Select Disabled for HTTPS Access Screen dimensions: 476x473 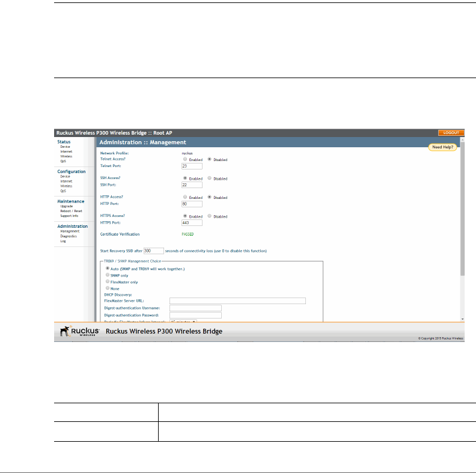tap(210, 216)
